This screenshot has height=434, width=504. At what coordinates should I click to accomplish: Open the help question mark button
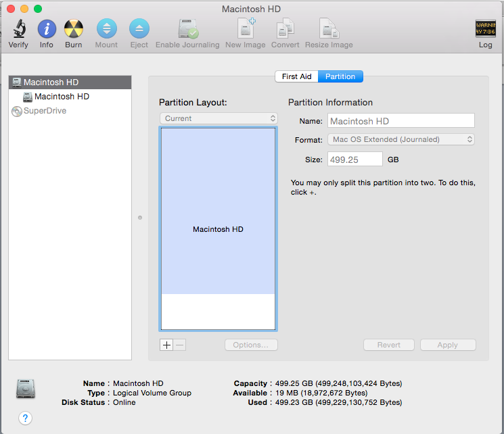point(25,418)
